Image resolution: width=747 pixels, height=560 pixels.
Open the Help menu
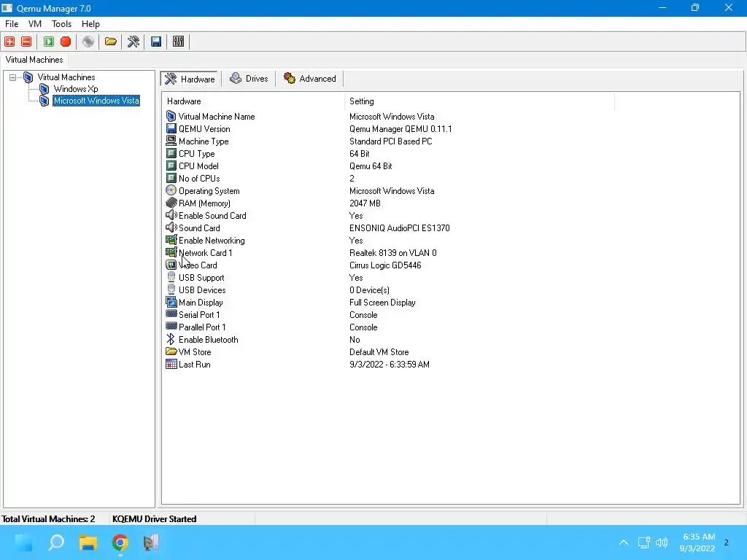[x=90, y=24]
